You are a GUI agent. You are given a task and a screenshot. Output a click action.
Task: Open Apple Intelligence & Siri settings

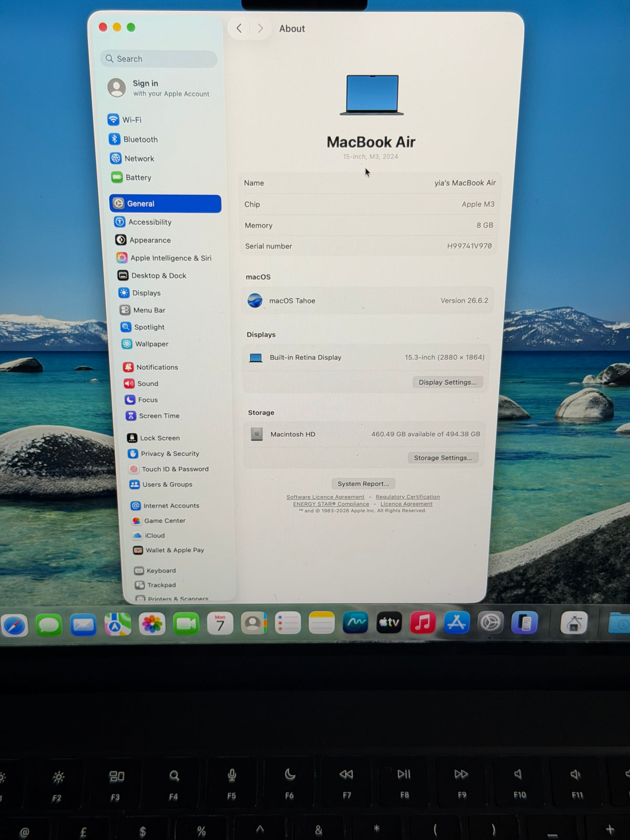(x=164, y=258)
